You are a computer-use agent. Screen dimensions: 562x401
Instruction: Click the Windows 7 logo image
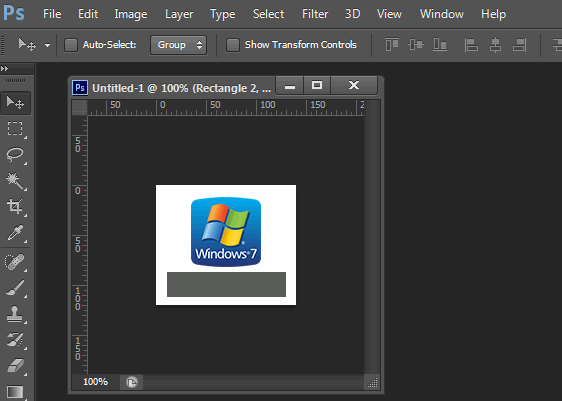click(226, 232)
